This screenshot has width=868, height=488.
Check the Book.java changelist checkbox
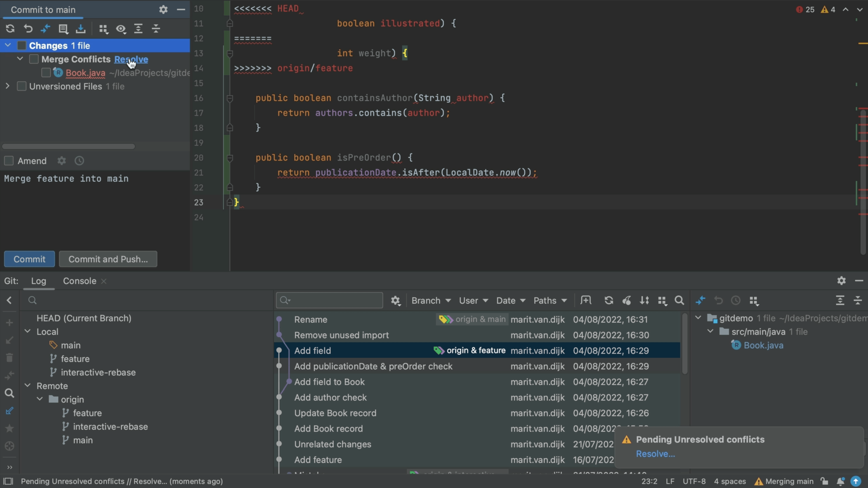pos(46,73)
